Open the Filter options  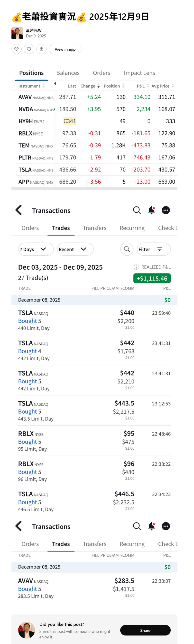[154, 249]
